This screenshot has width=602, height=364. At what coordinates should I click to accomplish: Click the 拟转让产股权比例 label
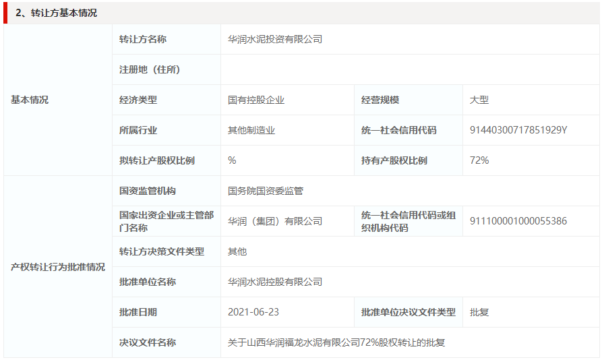[157, 160]
